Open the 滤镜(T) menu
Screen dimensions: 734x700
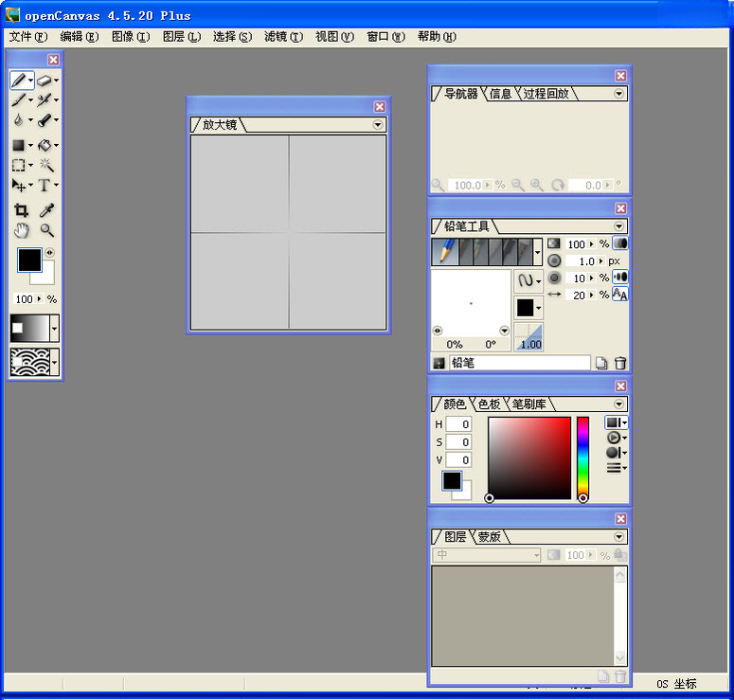click(284, 37)
